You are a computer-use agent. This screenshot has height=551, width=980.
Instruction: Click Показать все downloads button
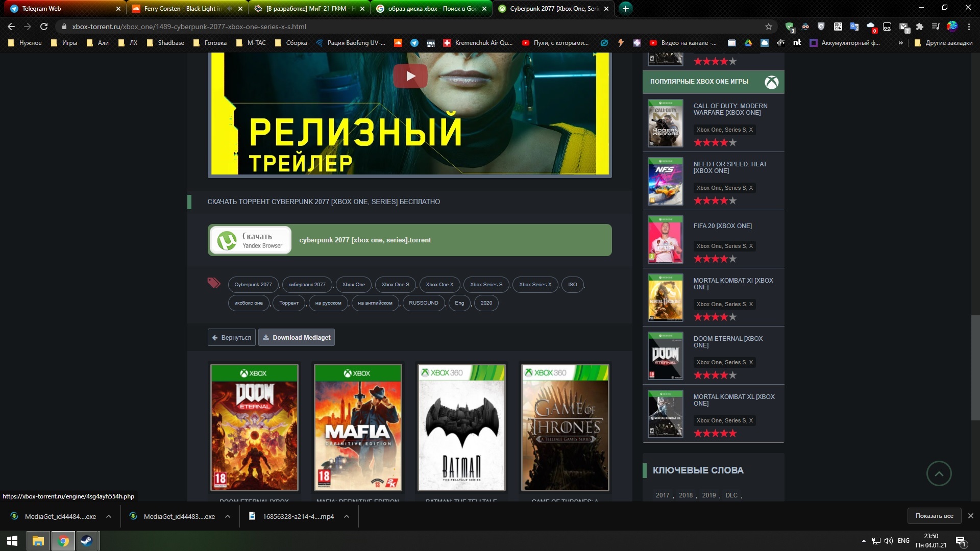click(934, 516)
